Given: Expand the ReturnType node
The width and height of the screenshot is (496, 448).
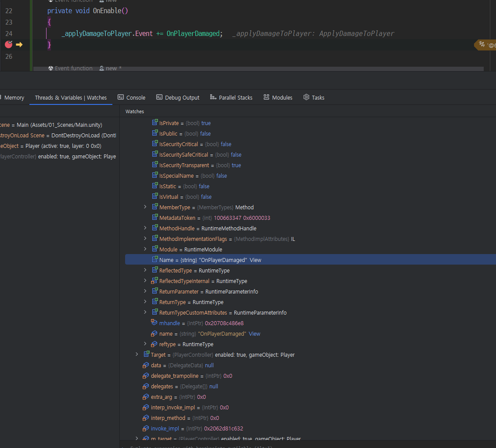Looking at the screenshot, I should tap(145, 301).
